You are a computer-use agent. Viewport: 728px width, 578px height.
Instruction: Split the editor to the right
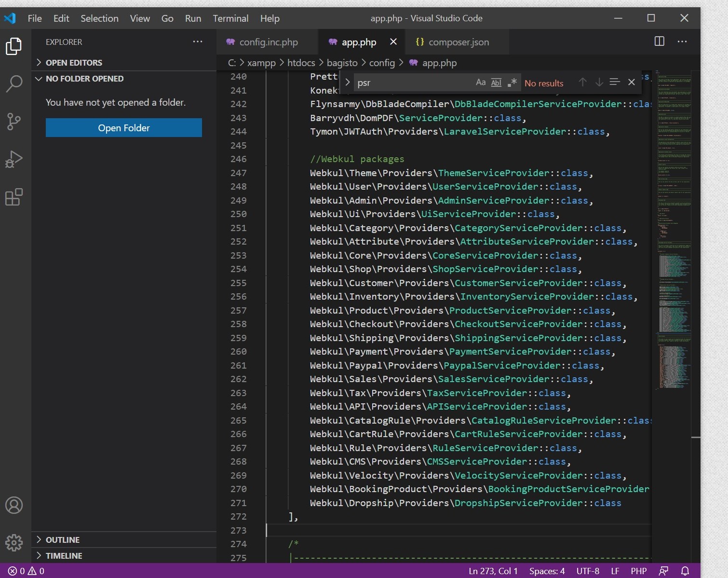click(x=659, y=41)
